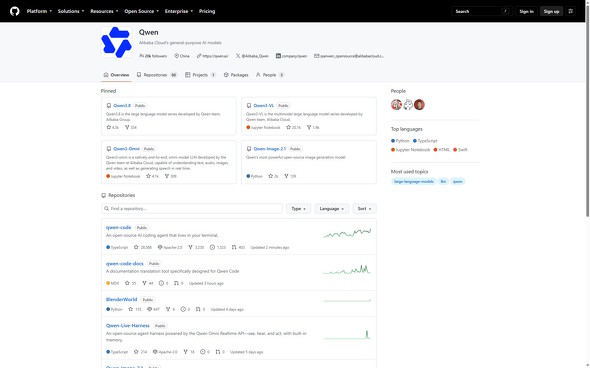The image size is (590, 368).
Task: Open pull requests of qwen-code-docs repository
Action: click(179, 283)
